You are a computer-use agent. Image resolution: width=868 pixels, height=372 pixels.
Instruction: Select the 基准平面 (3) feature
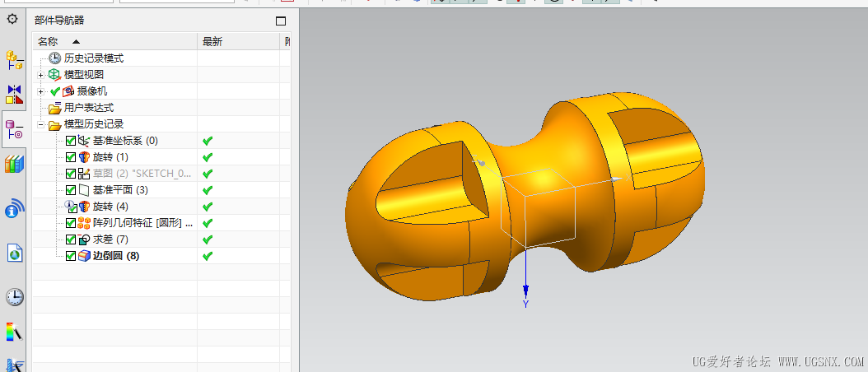(120, 190)
